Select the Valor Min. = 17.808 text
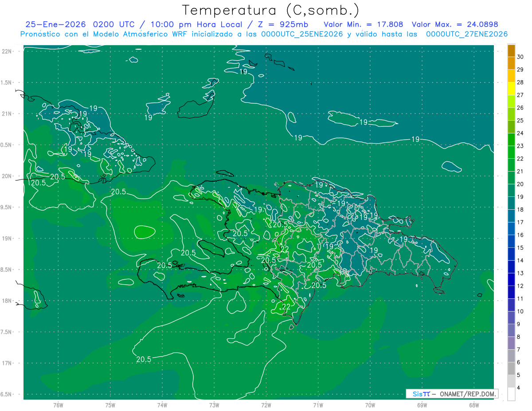Viewport: 532px width, 411px height. (x=364, y=24)
